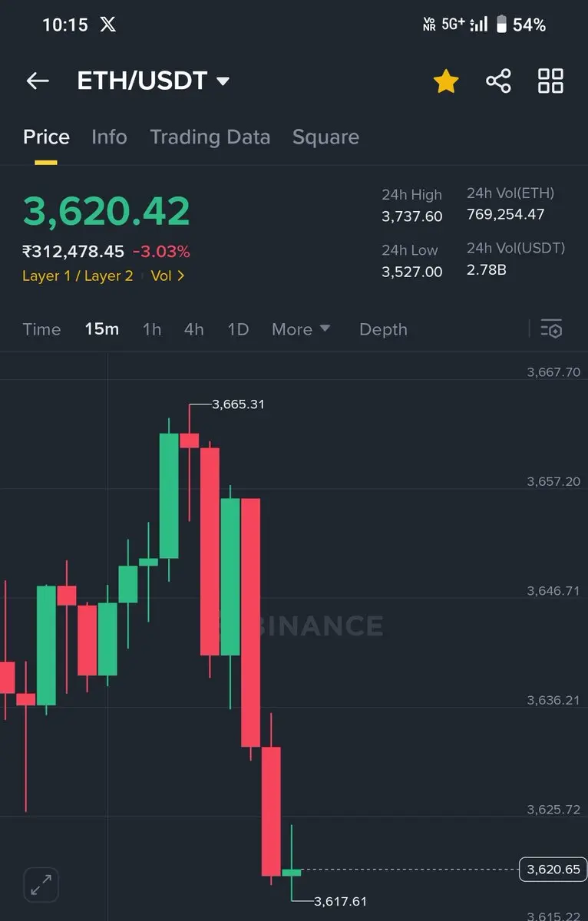Open chart settings icon beside Depth

551,328
